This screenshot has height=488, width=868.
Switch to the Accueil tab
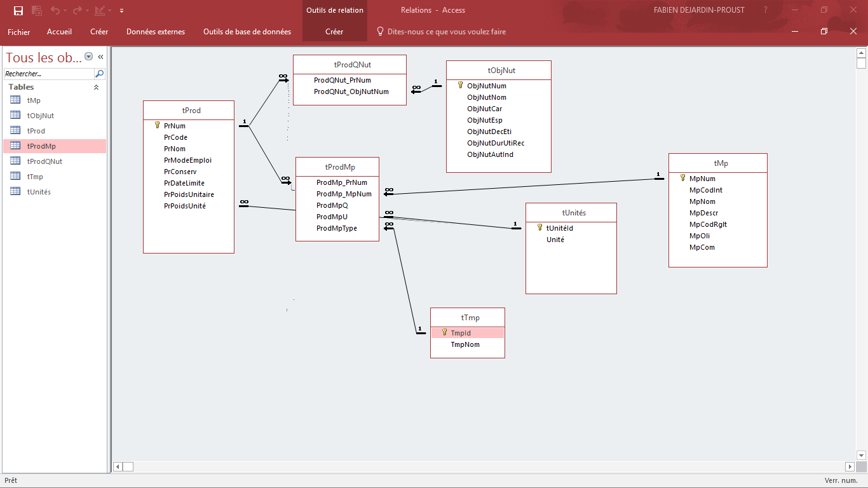pos(60,32)
